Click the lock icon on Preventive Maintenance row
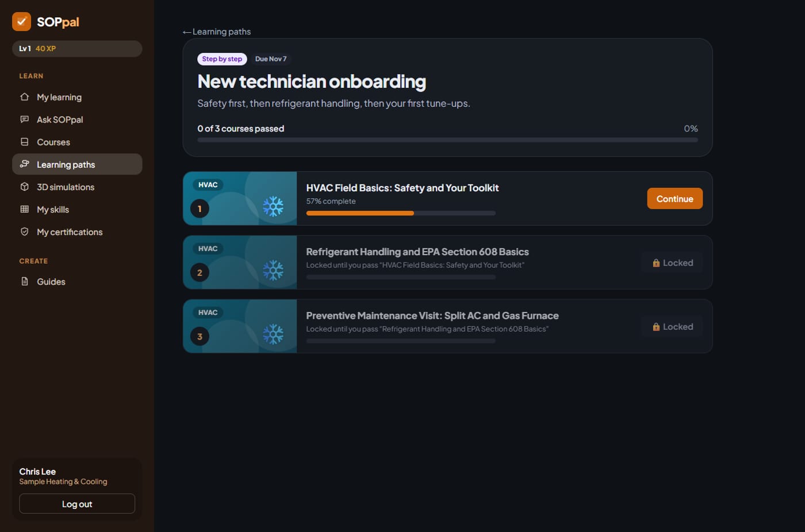Viewport: 805px width, 532px height. [656, 326]
